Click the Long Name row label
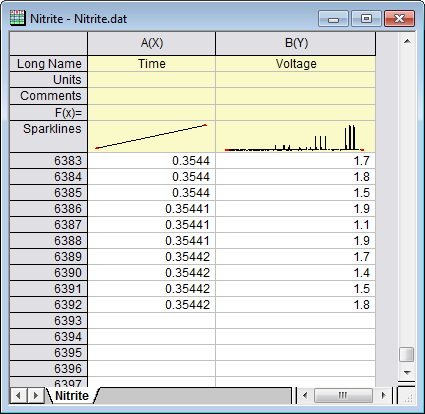The height and width of the screenshot is (414, 425). click(x=49, y=64)
